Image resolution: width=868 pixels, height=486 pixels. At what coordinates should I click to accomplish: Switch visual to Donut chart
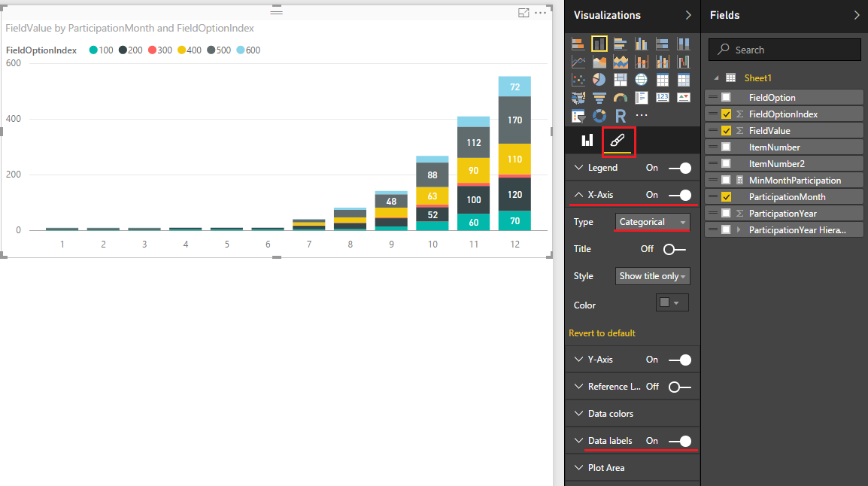[x=599, y=116]
